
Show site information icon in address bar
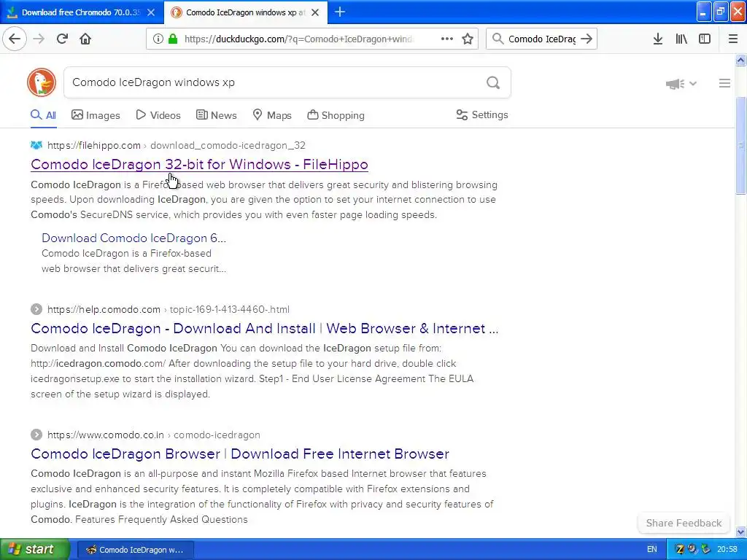[158, 39]
